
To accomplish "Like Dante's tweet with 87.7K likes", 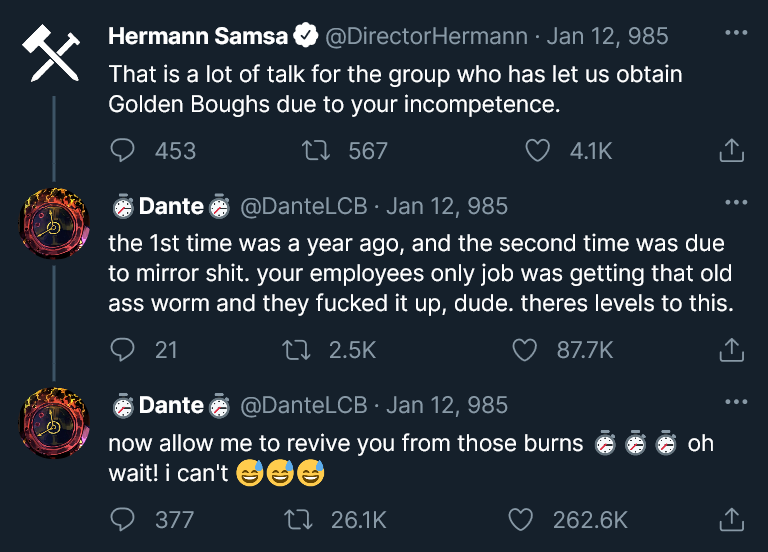I will 524,350.
